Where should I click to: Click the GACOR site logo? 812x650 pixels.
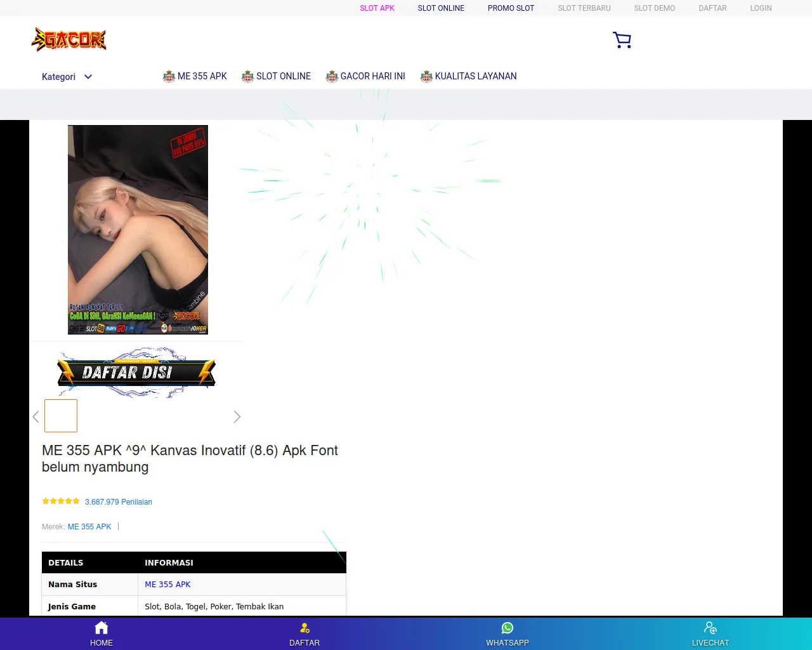[x=69, y=39]
